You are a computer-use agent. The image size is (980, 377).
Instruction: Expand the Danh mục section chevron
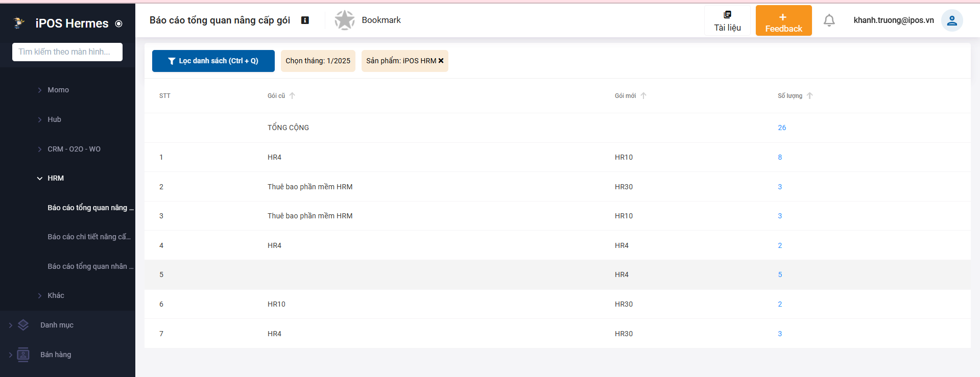[x=11, y=325]
